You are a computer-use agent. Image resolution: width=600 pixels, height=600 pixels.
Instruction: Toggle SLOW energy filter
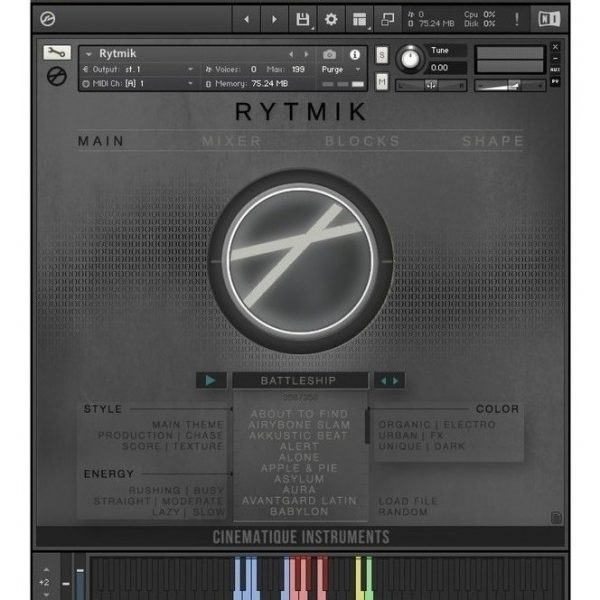coord(208,512)
